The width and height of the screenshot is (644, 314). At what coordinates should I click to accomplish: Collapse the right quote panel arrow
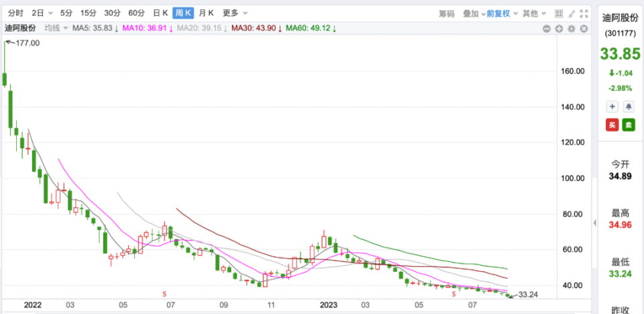595,223
